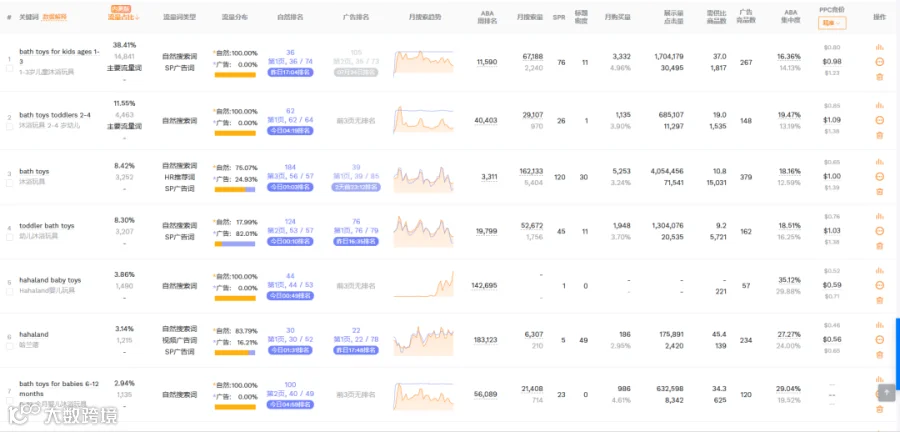The width and height of the screenshot is (900, 432).
Task: Delete the 'bath toys toddlers 2-4' keyword row
Action: click(879, 135)
